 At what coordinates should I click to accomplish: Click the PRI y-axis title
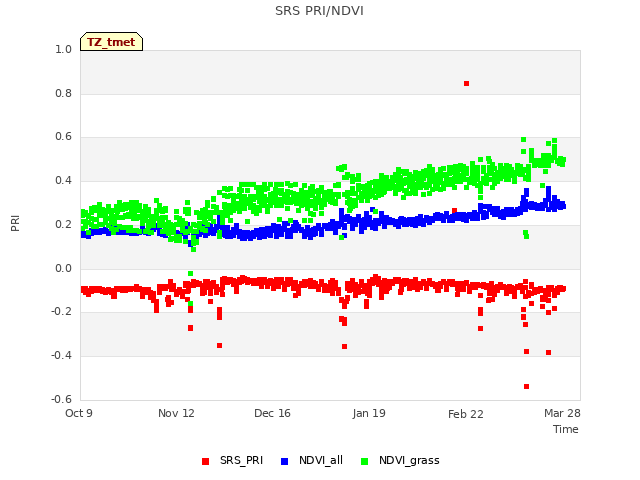coord(15,224)
